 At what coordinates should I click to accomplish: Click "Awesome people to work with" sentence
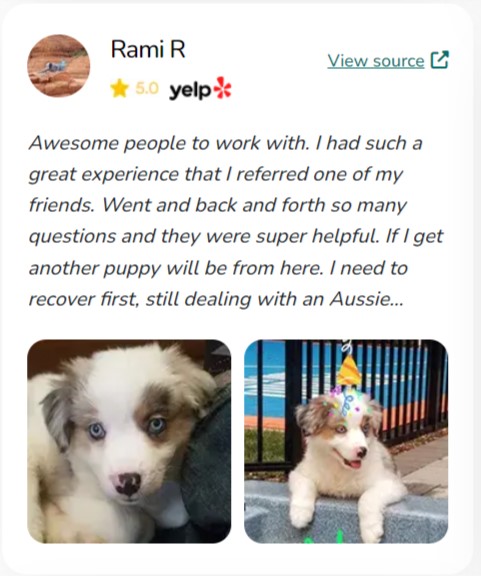coord(169,143)
